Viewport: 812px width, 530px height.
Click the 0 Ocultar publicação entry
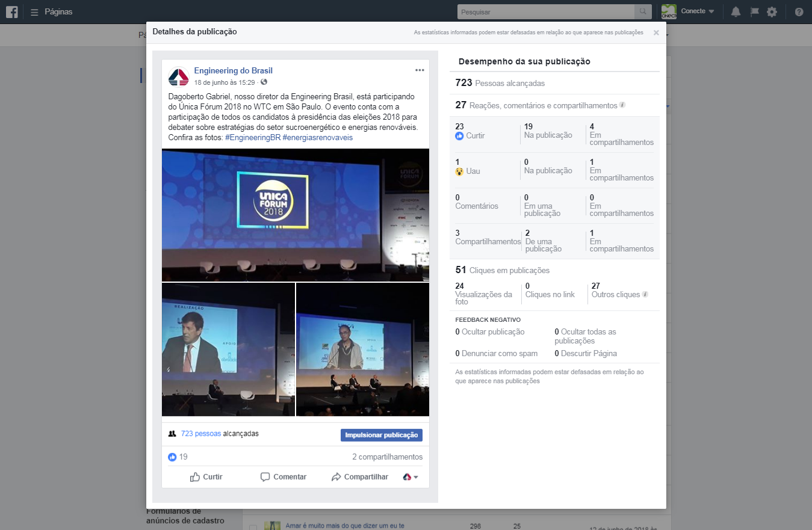[x=490, y=332]
